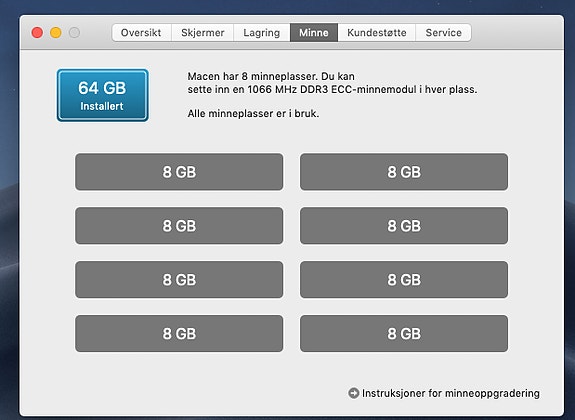Click second-row right 8 GB slot

click(x=404, y=226)
